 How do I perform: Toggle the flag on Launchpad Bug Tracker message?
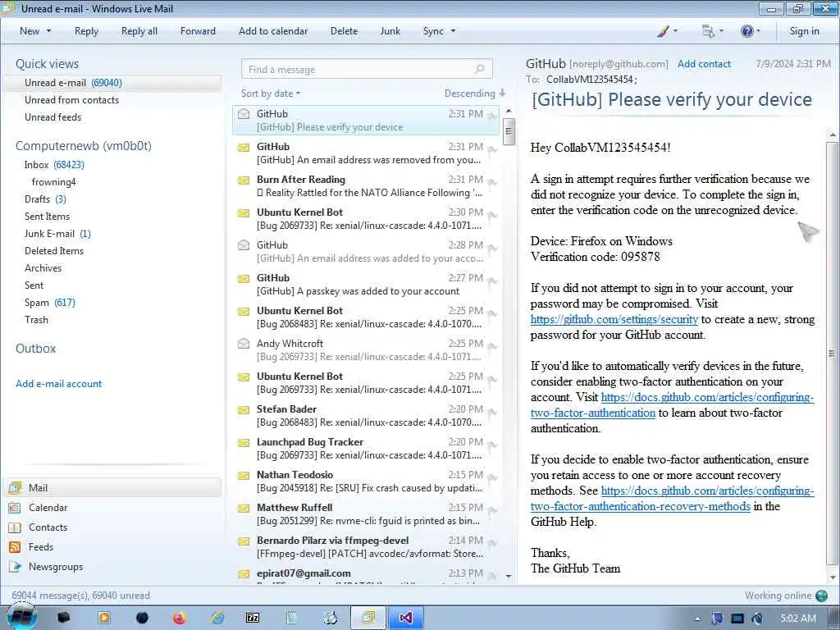(x=492, y=445)
